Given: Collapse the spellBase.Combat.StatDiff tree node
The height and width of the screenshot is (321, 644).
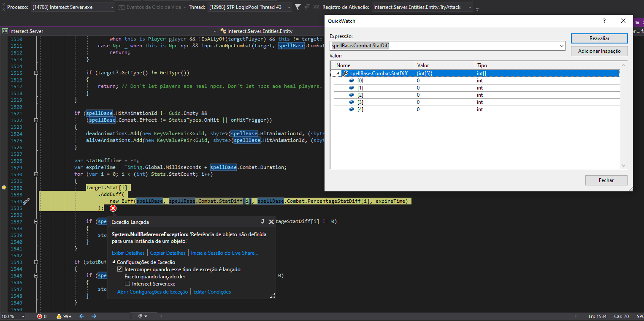Looking at the screenshot, I should (x=338, y=73).
